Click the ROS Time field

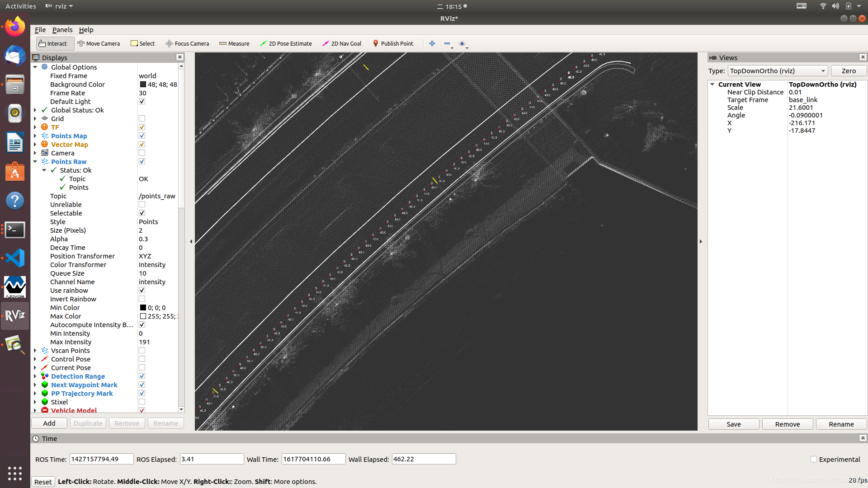101,459
